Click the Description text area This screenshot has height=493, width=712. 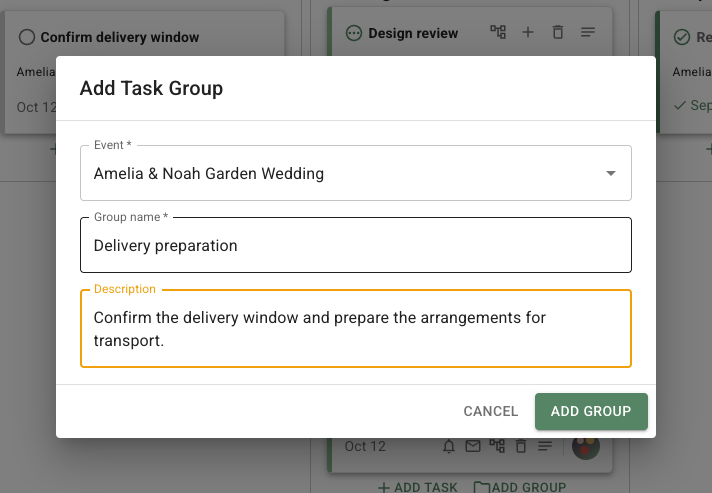356,329
